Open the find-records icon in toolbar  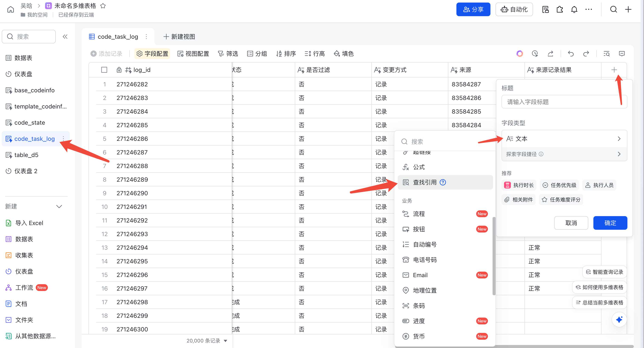[606, 54]
